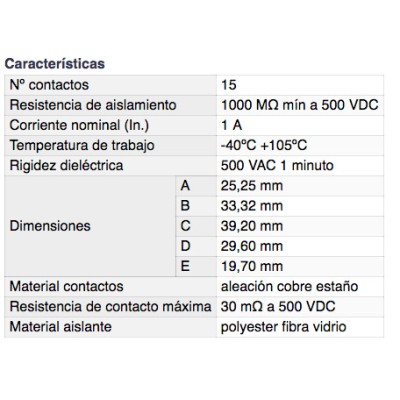Screen dimensions: 400x400
Task: Click the 19,70 mm dimension E value
Action: [x=252, y=266]
